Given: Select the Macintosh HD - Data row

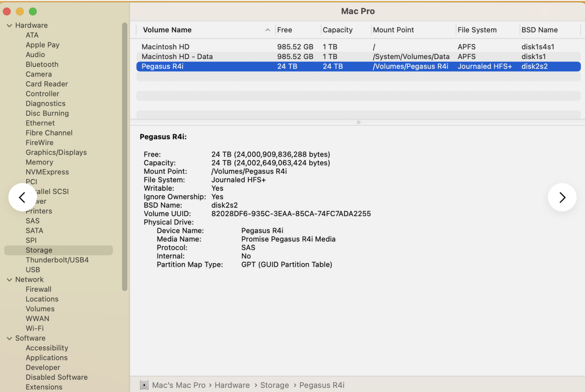Looking at the screenshot, I should tap(202, 56).
